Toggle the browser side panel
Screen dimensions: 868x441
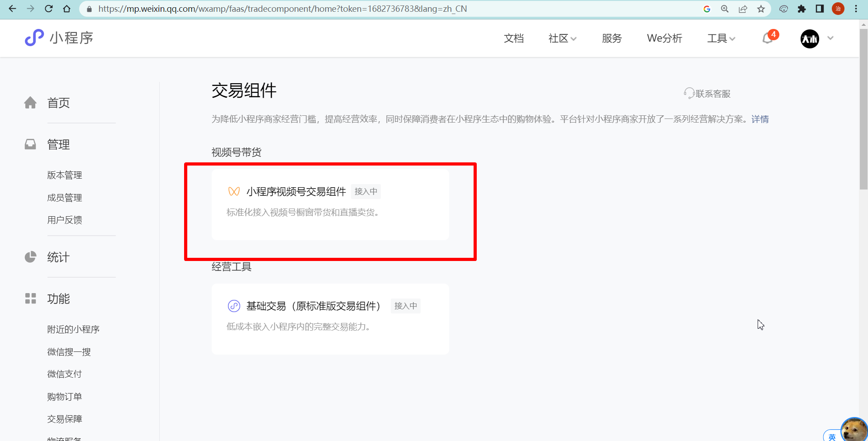[x=820, y=9]
